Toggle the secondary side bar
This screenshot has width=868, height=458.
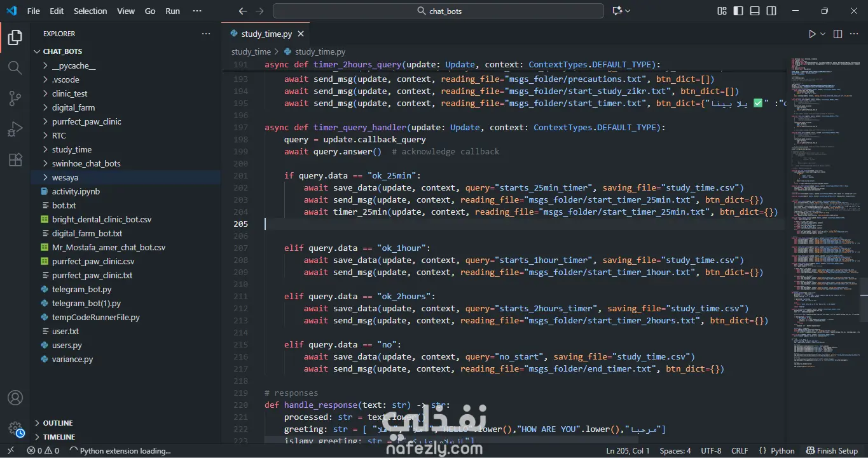771,11
